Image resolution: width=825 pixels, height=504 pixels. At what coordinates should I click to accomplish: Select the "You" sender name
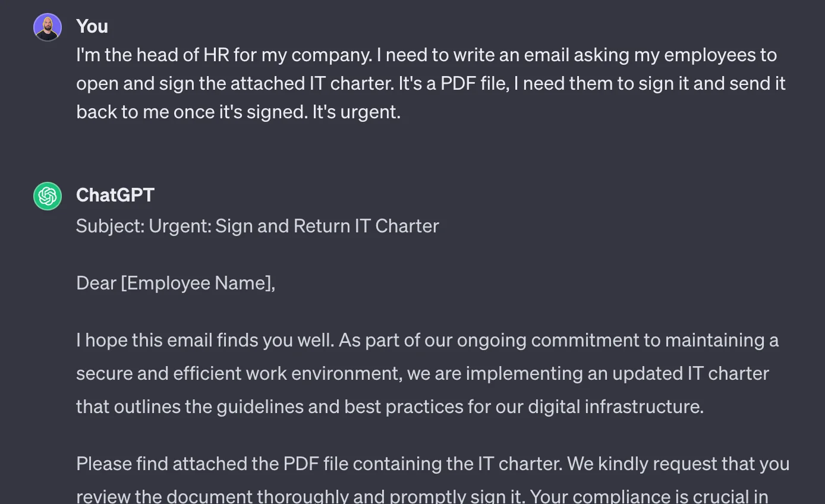point(92,26)
